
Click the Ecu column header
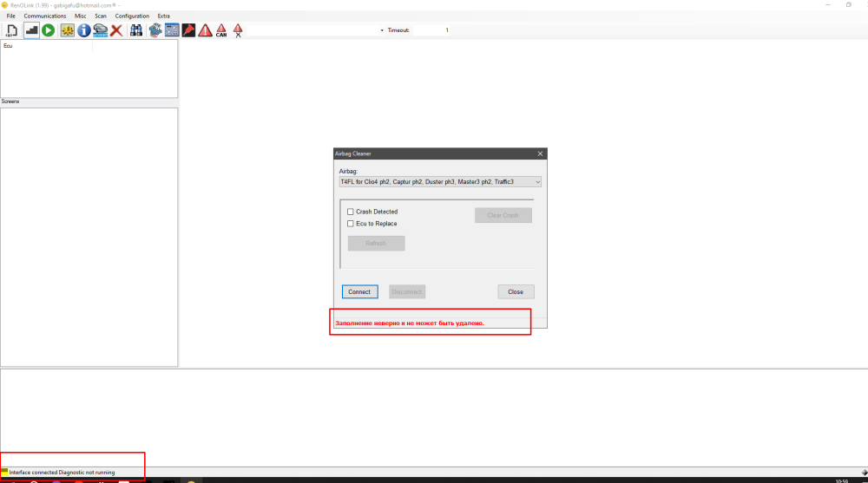47,46
